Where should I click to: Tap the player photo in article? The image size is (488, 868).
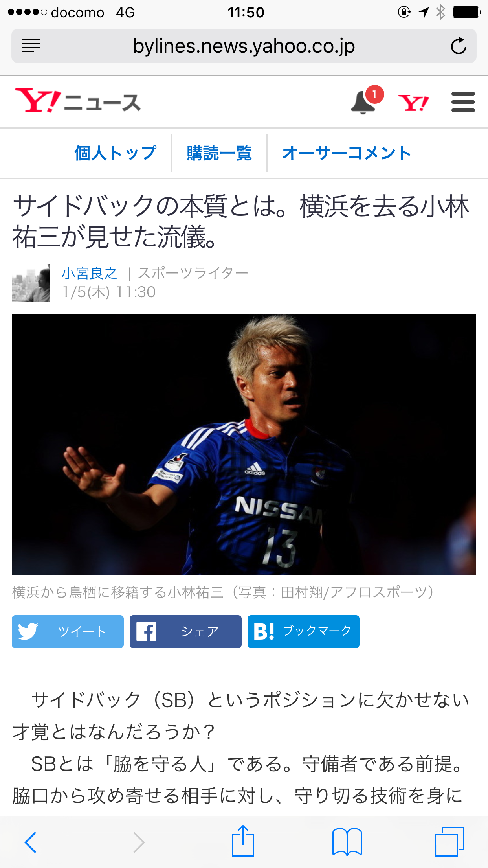[244, 444]
